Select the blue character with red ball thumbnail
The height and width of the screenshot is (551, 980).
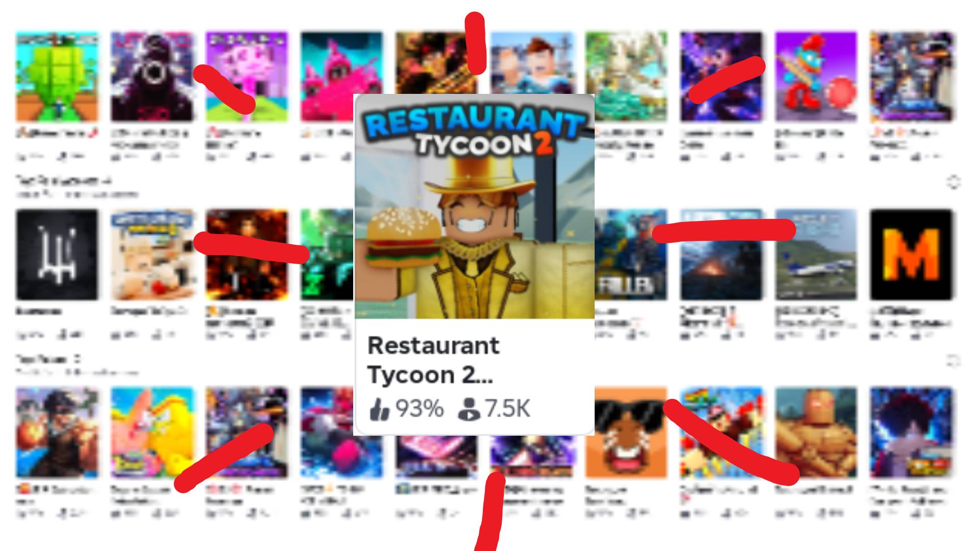[816, 77]
